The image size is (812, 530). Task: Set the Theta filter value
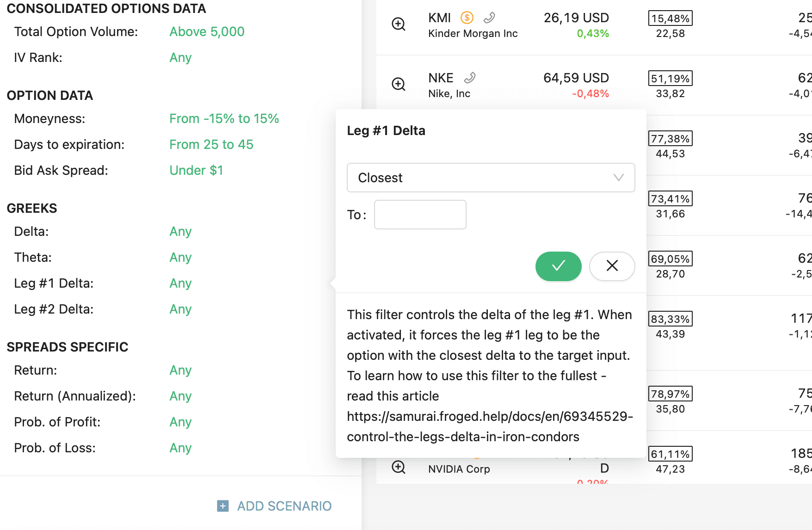point(180,257)
